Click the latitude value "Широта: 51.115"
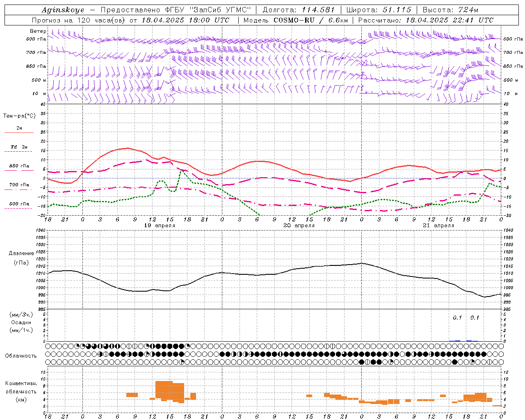525x420 pixels. click(379, 10)
